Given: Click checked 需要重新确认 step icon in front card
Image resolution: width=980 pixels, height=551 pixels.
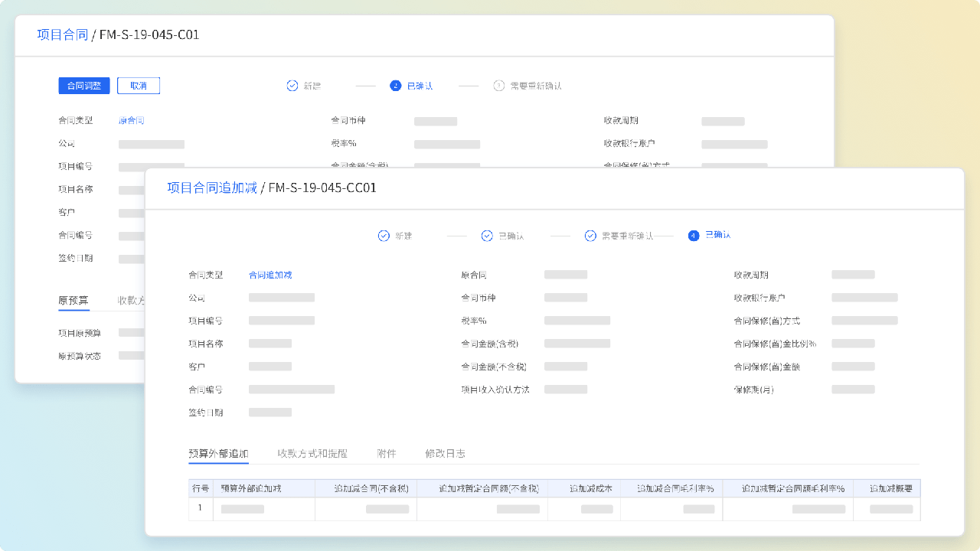Looking at the screenshot, I should pos(590,236).
